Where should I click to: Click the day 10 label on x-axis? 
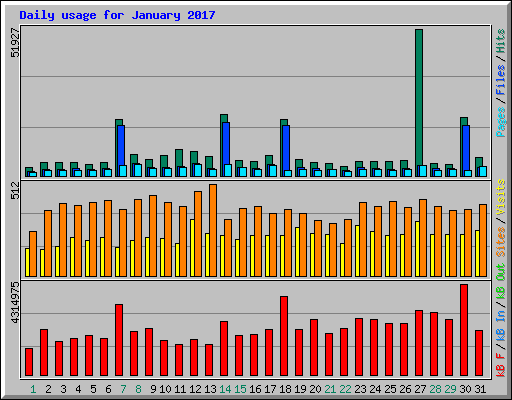[x=165, y=389]
